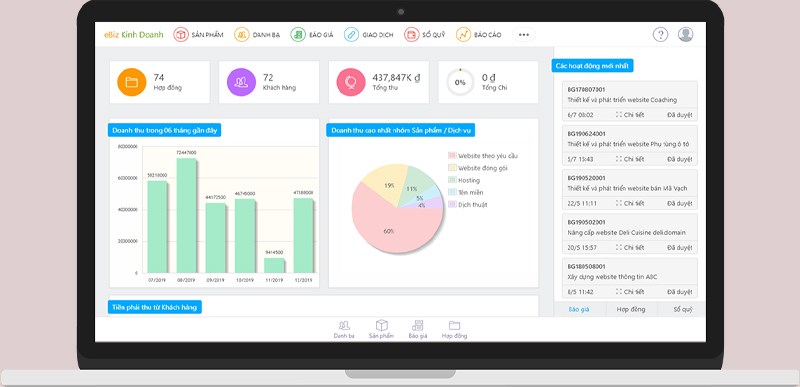Viewport: 800px width, 387px height.
Task: Open Danh bạ icon in bottom bar
Action: coord(344,325)
